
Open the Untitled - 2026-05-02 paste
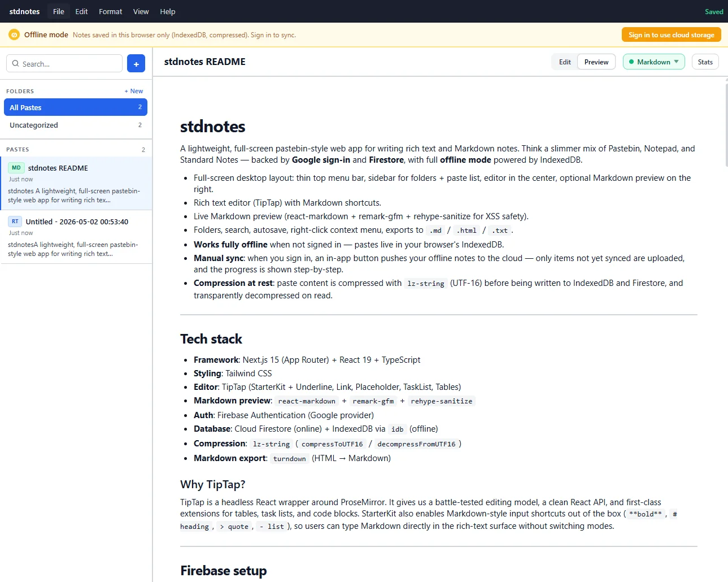tap(76, 237)
